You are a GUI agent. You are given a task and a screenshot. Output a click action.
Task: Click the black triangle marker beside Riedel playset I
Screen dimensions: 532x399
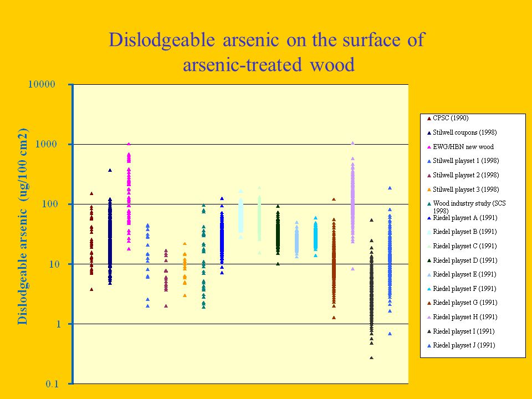[x=429, y=331]
